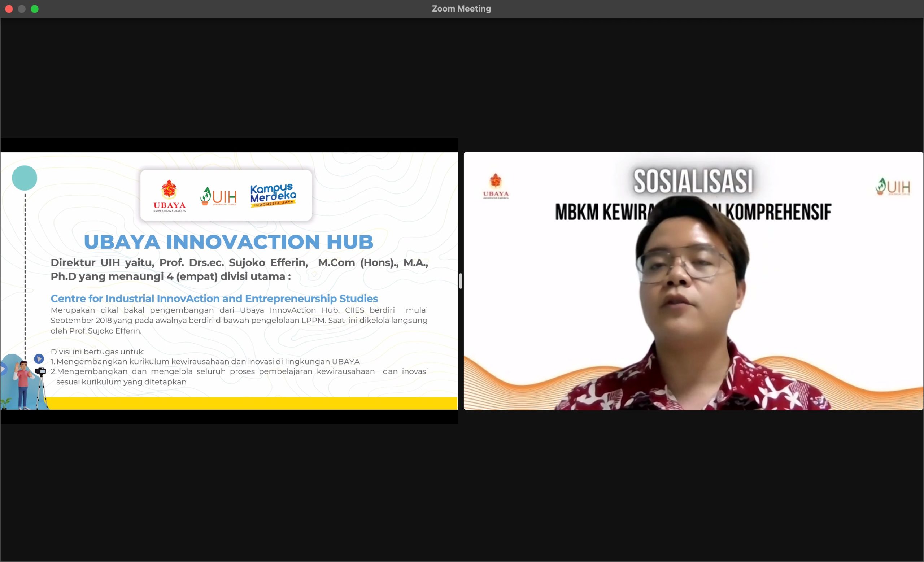Close the Zoom Meeting window
The height and width of the screenshot is (562, 924).
click(x=9, y=9)
